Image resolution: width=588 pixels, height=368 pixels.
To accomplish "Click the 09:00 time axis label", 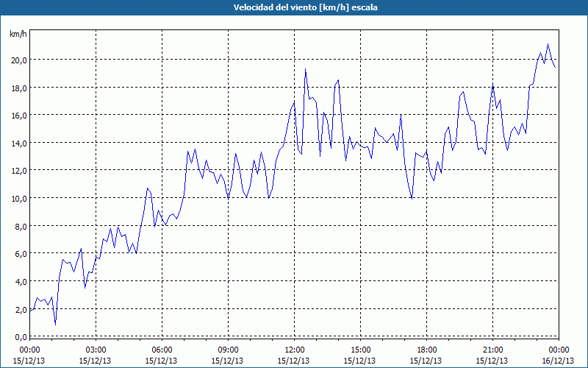I will (x=228, y=350).
